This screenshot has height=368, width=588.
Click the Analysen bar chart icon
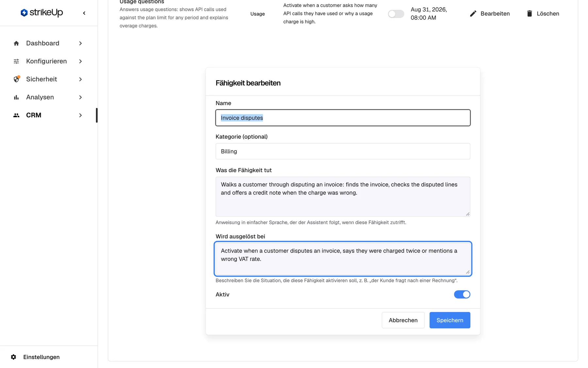pos(16,97)
